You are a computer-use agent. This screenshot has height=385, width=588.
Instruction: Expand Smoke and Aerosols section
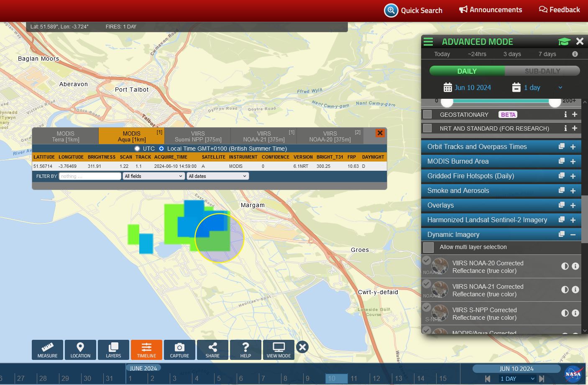573,191
